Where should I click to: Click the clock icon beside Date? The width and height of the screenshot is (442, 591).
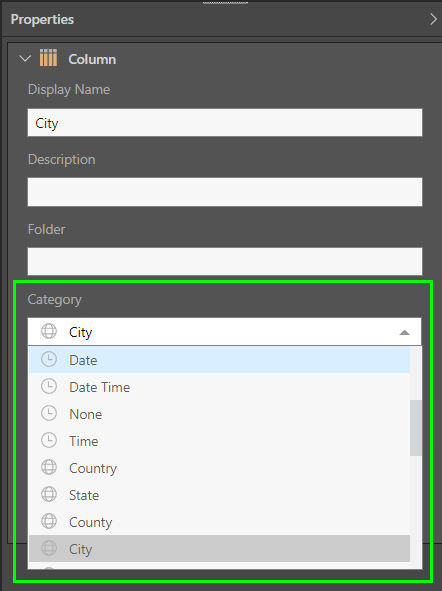[x=49, y=360]
